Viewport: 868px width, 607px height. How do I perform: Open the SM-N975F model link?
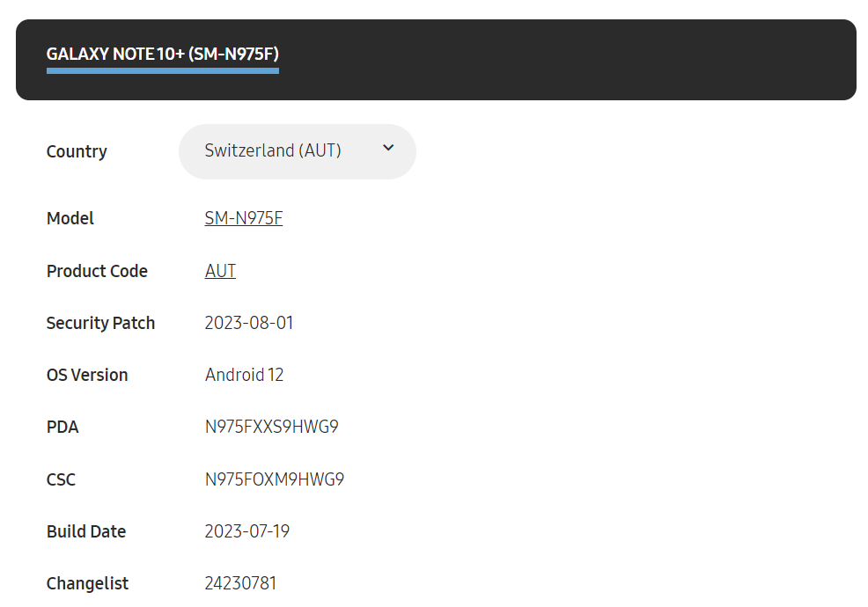coord(244,218)
